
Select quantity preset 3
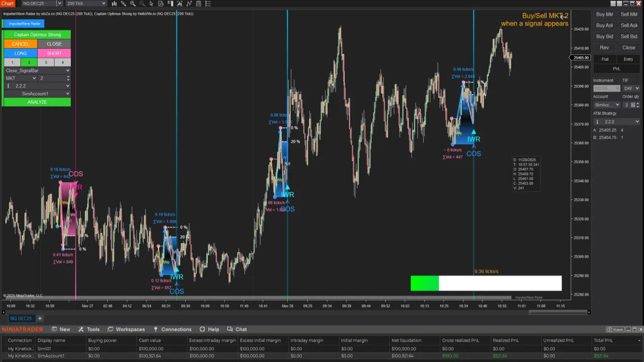tap(46, 62)
